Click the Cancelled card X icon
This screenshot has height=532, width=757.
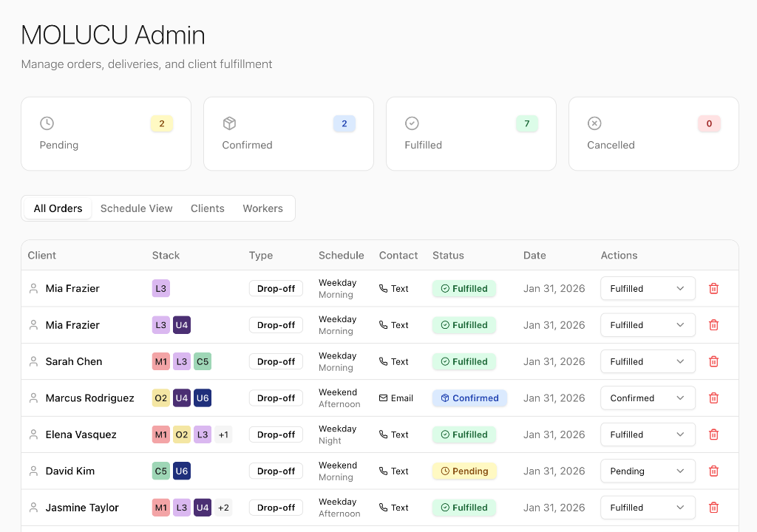(594, 123)
